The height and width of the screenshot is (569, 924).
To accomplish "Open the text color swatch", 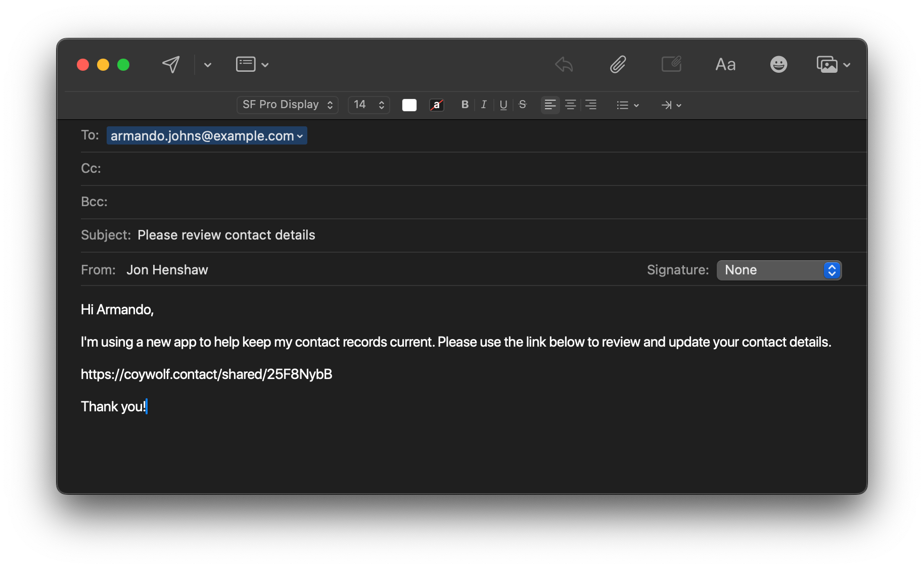I will pos(409,105).
